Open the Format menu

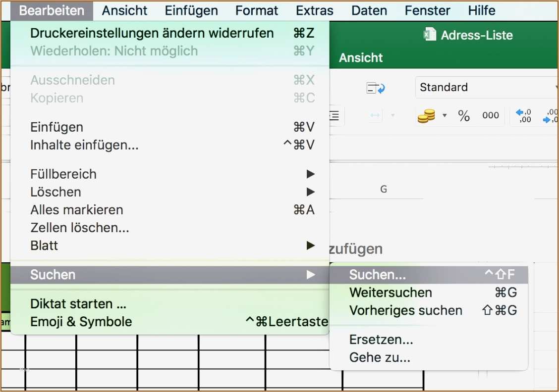click(x=257, y=11)
